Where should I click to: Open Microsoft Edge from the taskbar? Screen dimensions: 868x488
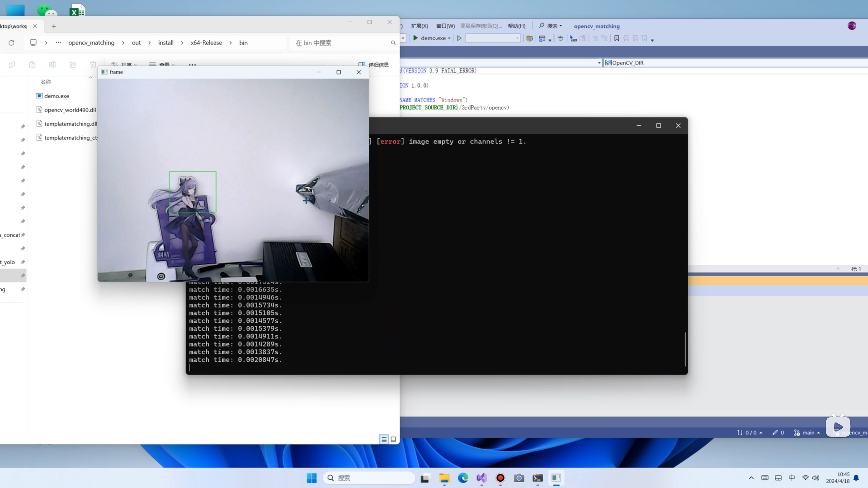pos(463,478)
